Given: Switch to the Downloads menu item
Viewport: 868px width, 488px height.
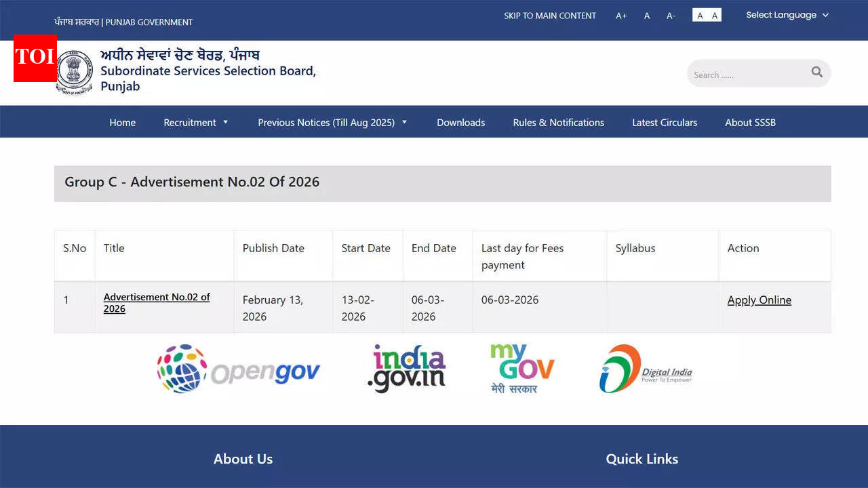Looking at the screenshot, I should click(x=460, y=123).
